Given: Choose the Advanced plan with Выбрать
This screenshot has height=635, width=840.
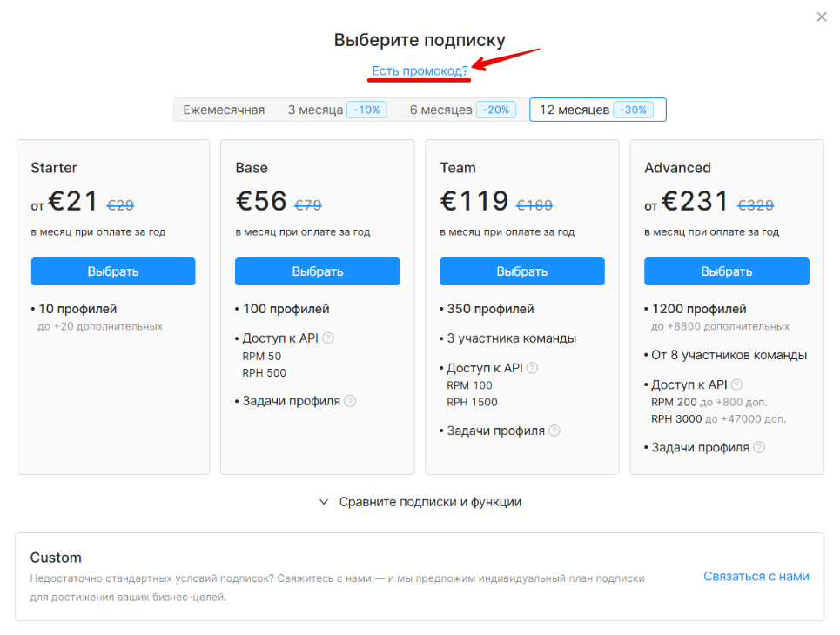Looking at the screenshot, I should [727, 271].
